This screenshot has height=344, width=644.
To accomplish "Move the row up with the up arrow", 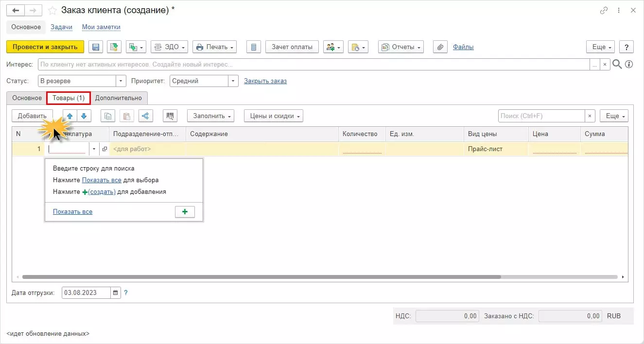I will [x=70, y=116].
